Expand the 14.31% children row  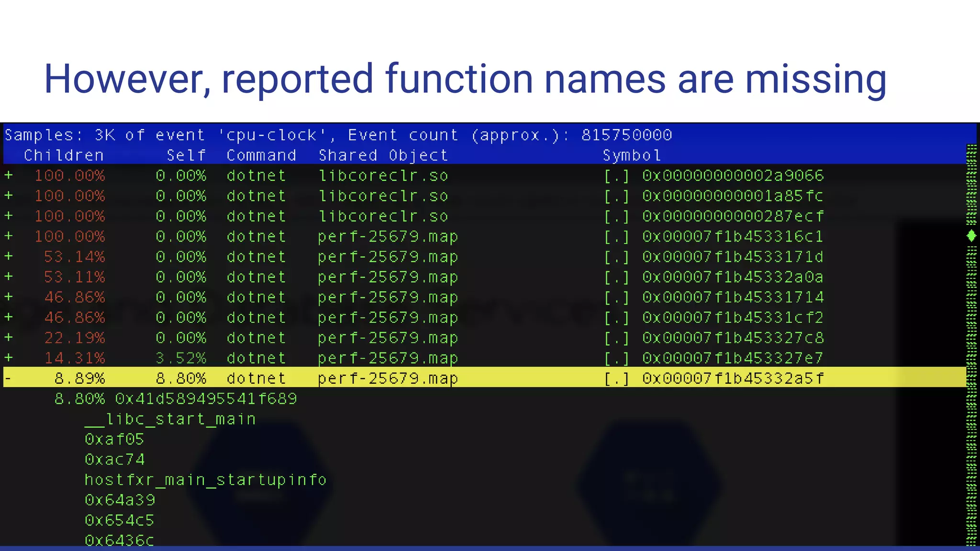point(9,357)
